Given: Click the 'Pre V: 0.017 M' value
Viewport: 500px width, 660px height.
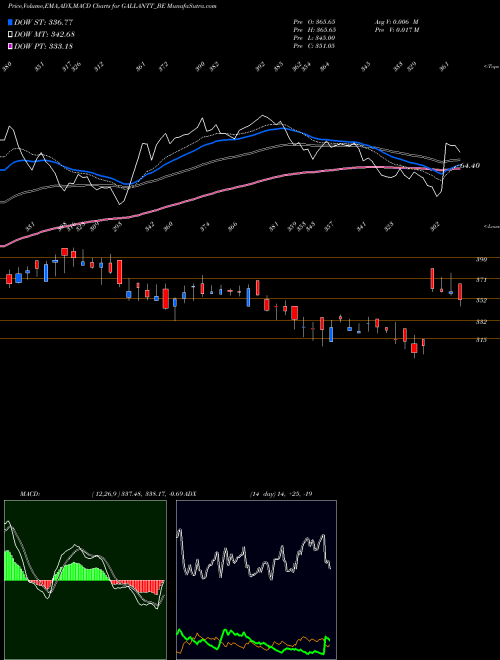Looking at the screenshot, I should [x=396, y=30].
